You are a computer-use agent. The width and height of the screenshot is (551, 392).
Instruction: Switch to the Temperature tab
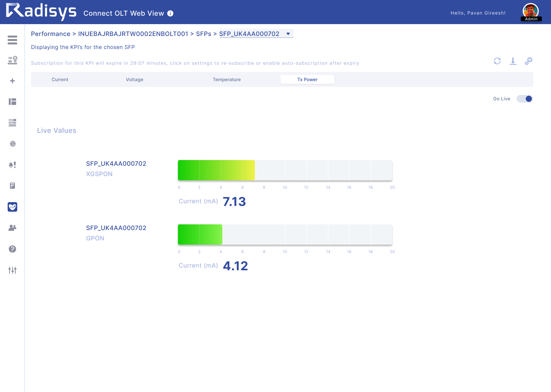[x=227, y=79]
